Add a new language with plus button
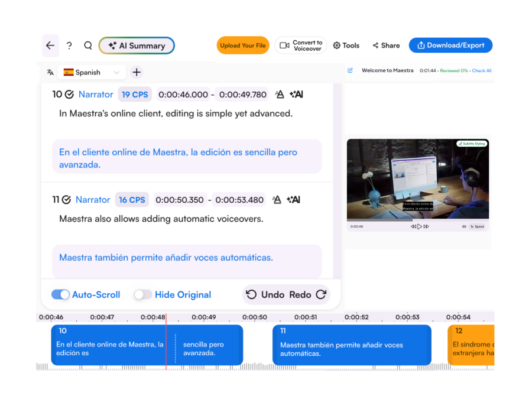The width and height of the screenshot is (532, 399). (137, 72)
